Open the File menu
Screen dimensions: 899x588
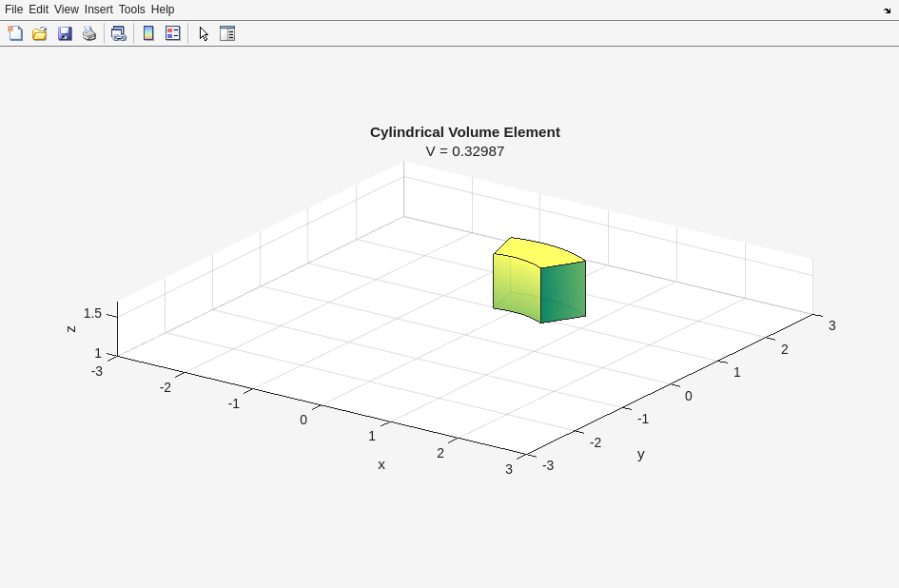pyautogui.click(x=13, y=10)
